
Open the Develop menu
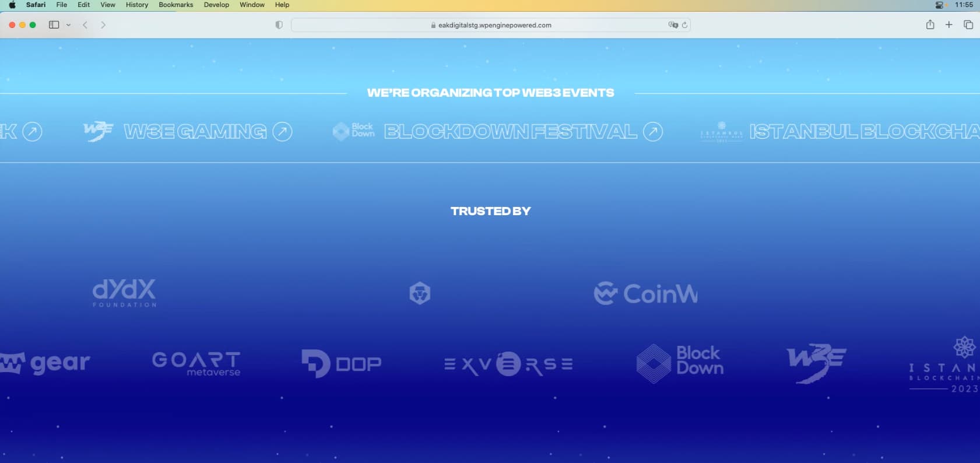click(x=216, y=5)
